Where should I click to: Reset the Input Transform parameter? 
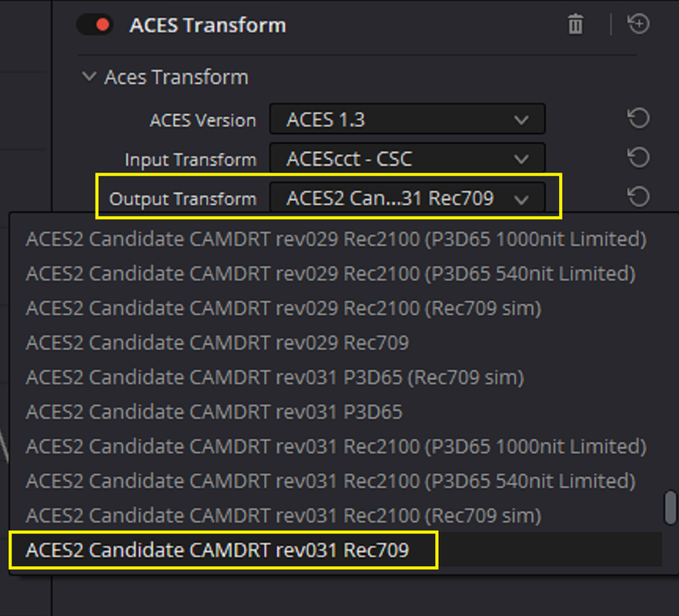639,157
